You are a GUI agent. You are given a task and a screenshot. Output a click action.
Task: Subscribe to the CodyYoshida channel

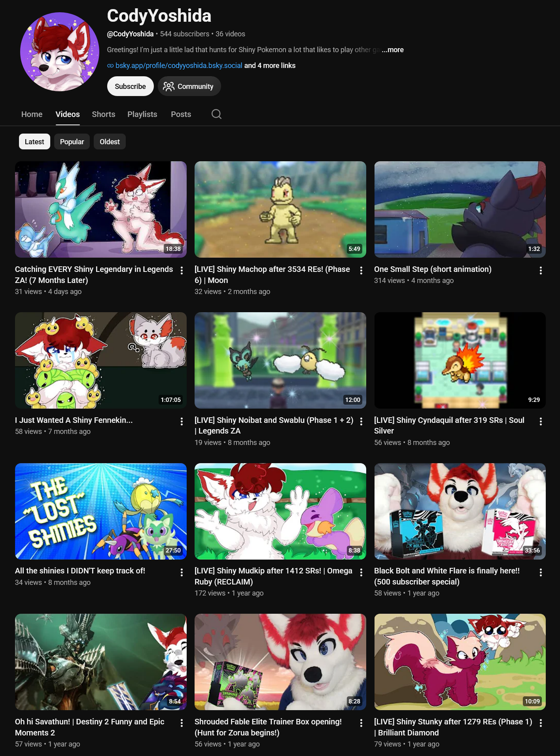tap(131, 86)
